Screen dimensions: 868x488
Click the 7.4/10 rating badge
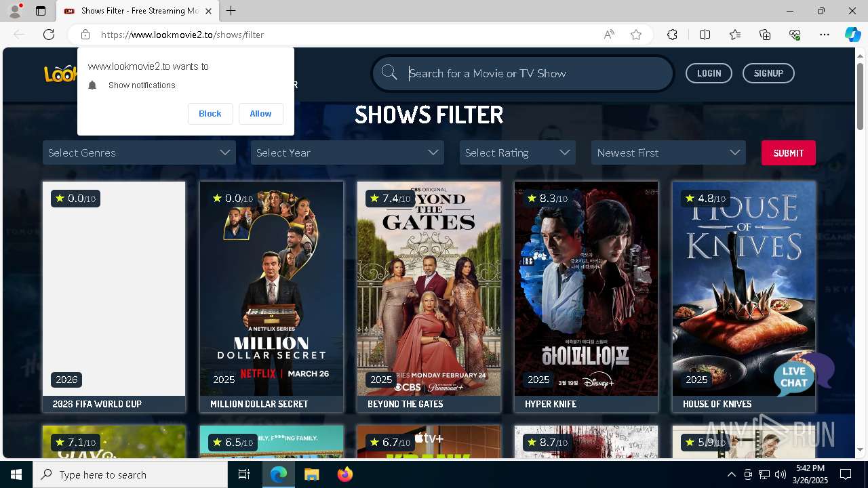point(390,198)
